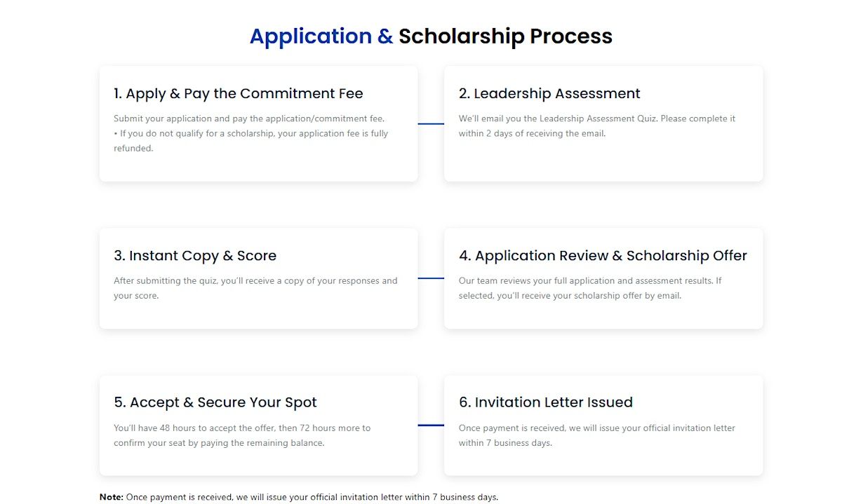Click the blue connector between steps 5 and 6
Viewport: 842px width, 504px height.
click(x=431, y=425)
